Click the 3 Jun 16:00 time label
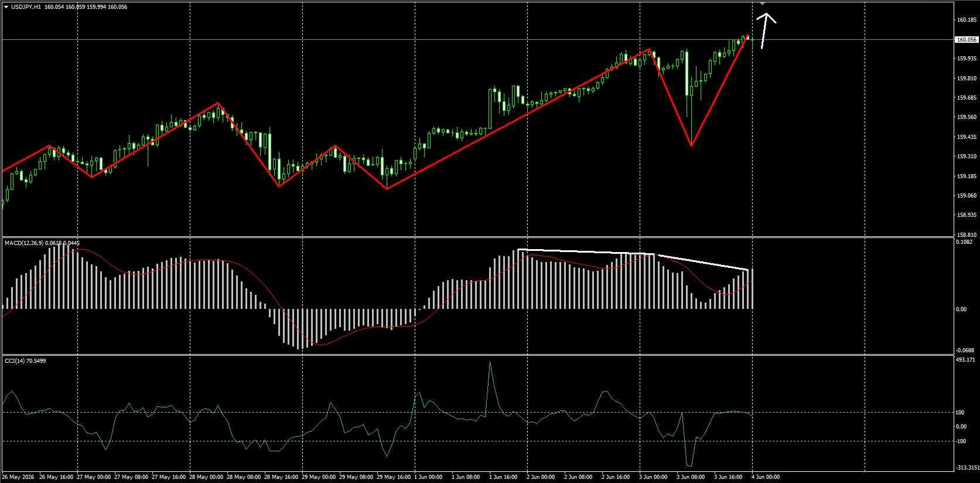This screenshot has height=483, width=980. pos(729,477)
